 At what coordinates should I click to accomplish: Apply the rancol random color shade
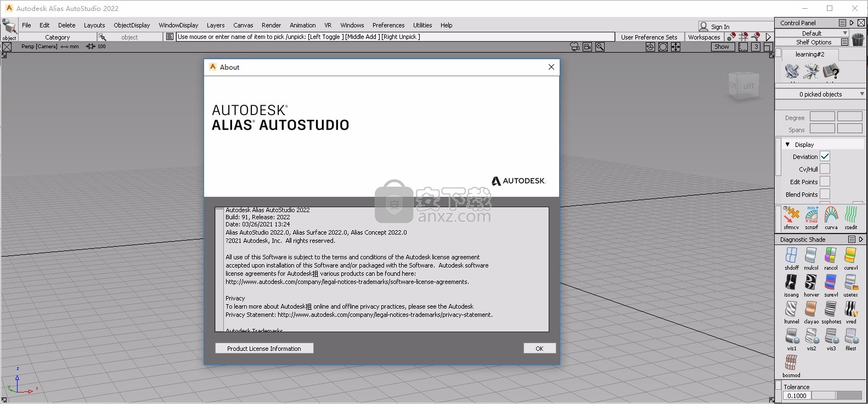(831, 255)
